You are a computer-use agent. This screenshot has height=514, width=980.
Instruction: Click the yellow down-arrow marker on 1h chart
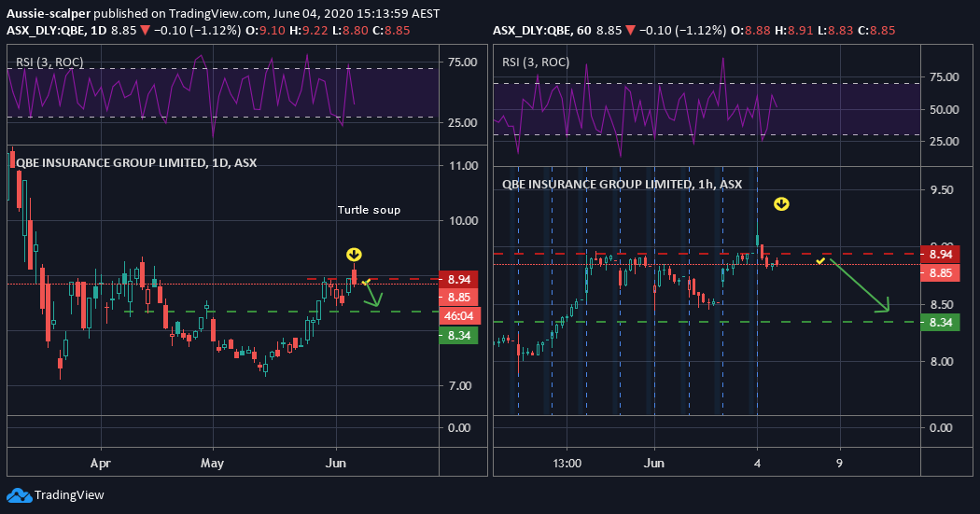(x=781, y=203)
